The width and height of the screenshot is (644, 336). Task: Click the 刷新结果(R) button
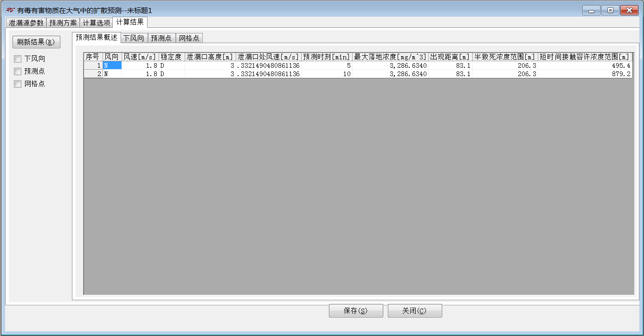[x=36, y=42]
